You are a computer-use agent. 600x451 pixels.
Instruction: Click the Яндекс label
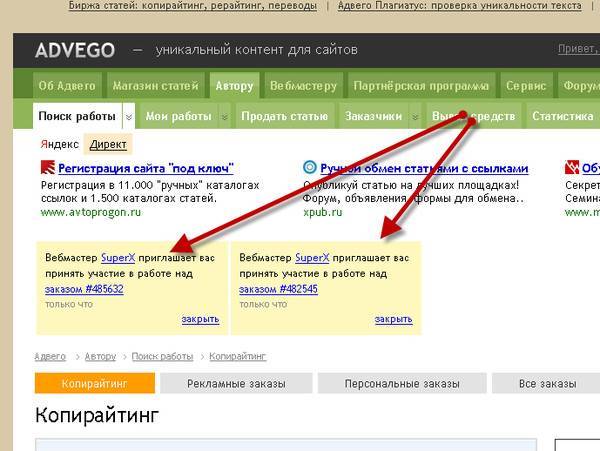coord(59,144)
